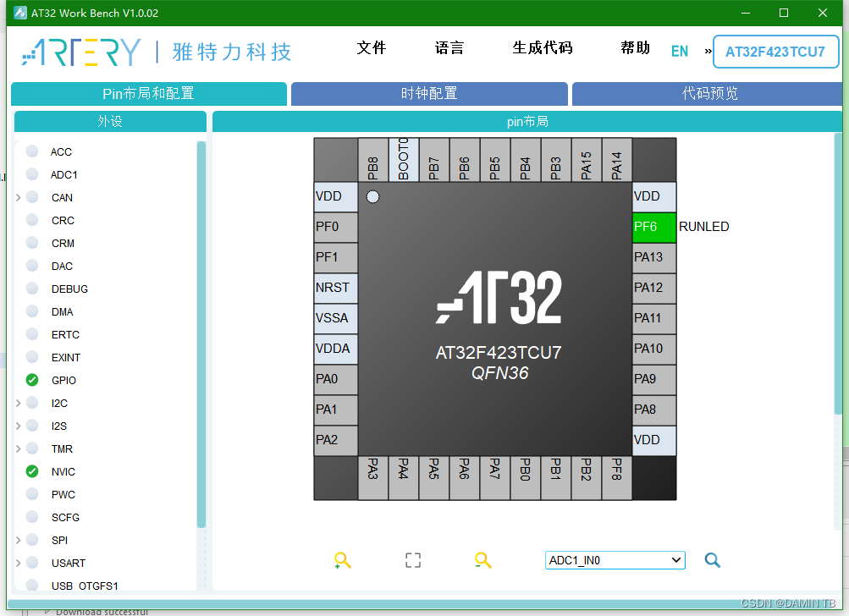This screenshot has width=849, height=616.
Task: Expand the I2C peripheral tree node
Action: pyautogui.click(x=18, y=403)
